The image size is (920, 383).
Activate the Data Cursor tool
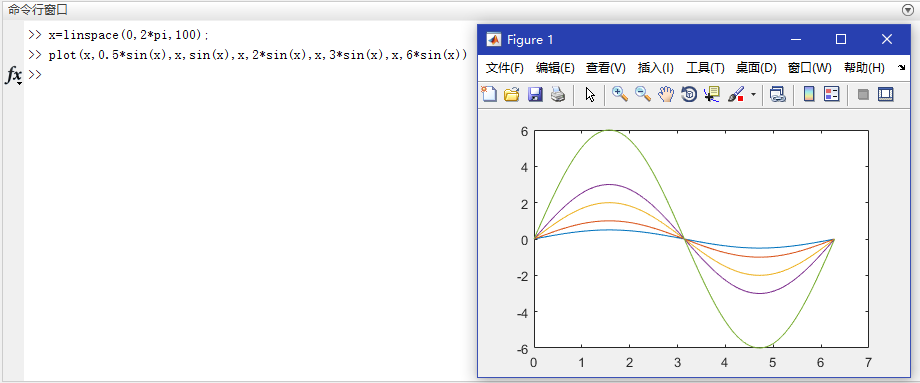[x=712, y=94]
